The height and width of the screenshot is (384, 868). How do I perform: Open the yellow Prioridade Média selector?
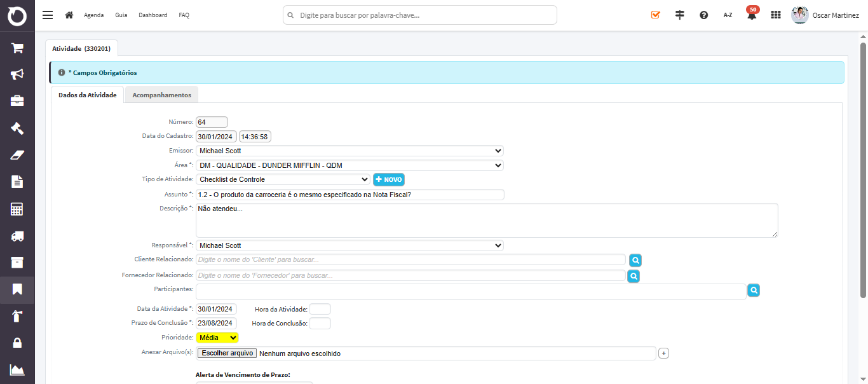point(217,338)
